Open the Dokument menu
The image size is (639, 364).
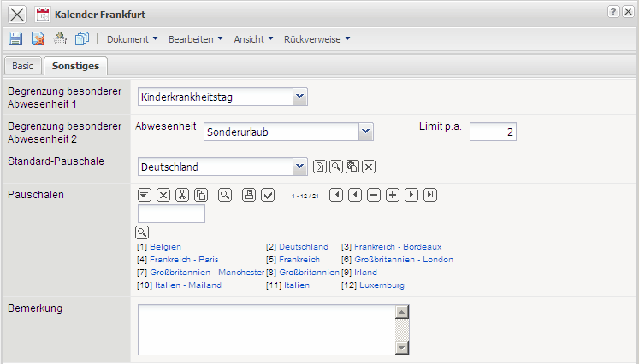coord(132,39)
